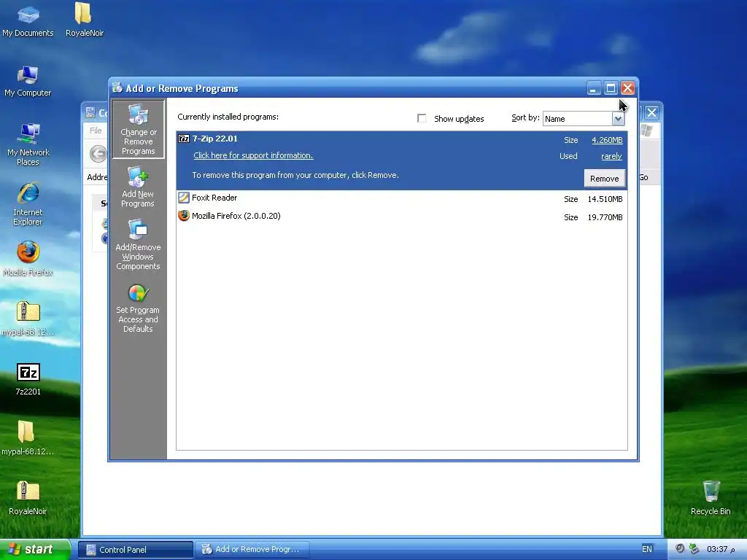Select Change or Remove Programs sidebar icon

coord(138,128)
